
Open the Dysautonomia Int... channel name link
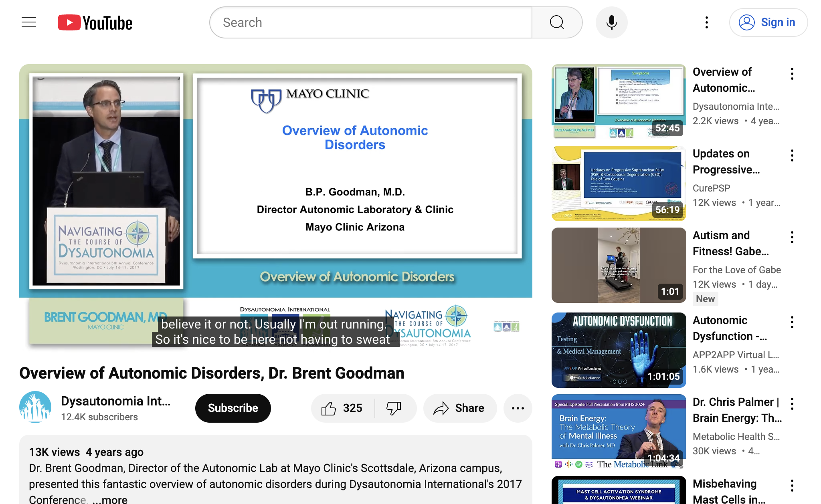(x=116, y=401)
